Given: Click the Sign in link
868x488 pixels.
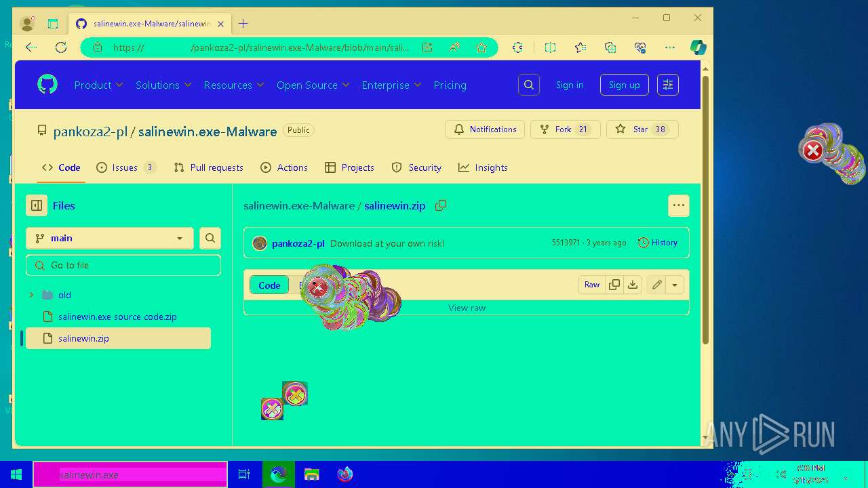Looking at the screenshot, I should pos(570,85).
